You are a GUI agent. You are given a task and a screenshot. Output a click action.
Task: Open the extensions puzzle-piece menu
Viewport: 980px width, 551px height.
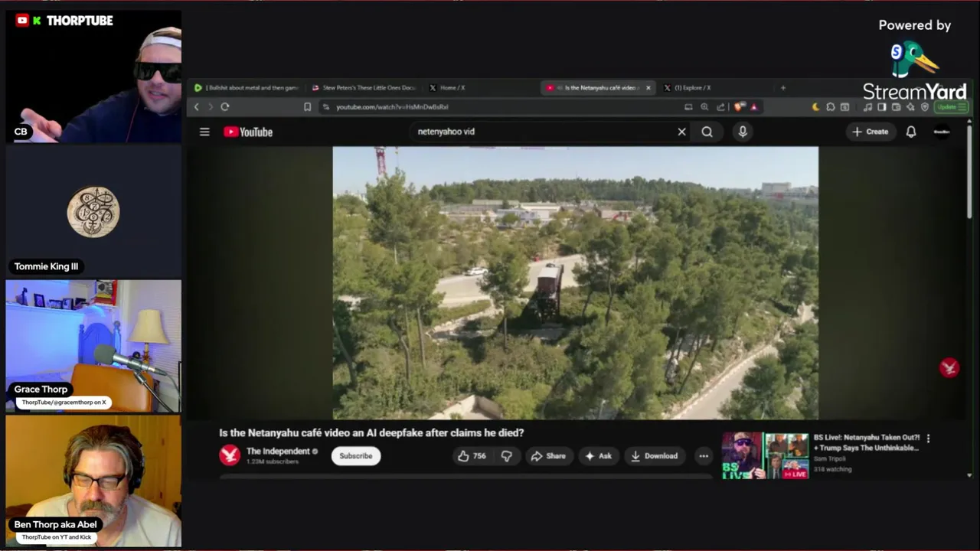click(831, 107)
